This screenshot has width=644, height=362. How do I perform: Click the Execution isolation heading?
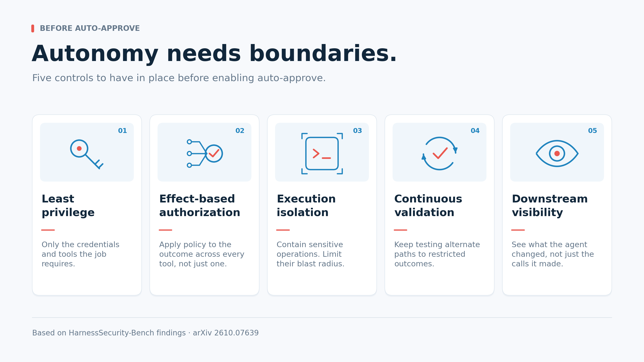(306, 206)
